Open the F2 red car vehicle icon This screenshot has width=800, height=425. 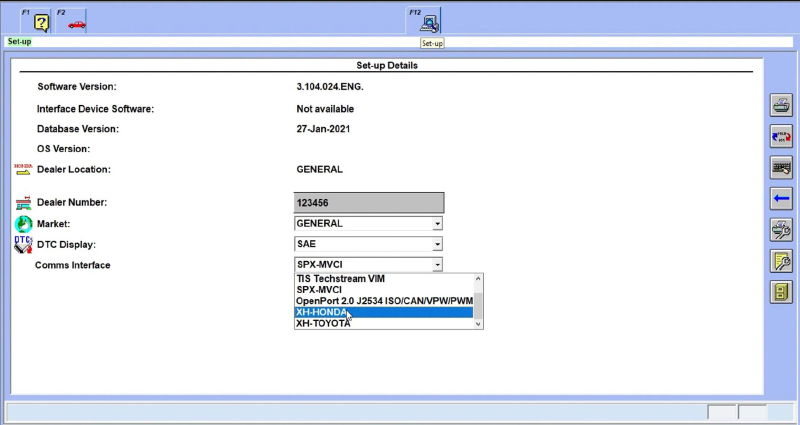[76, 22]
